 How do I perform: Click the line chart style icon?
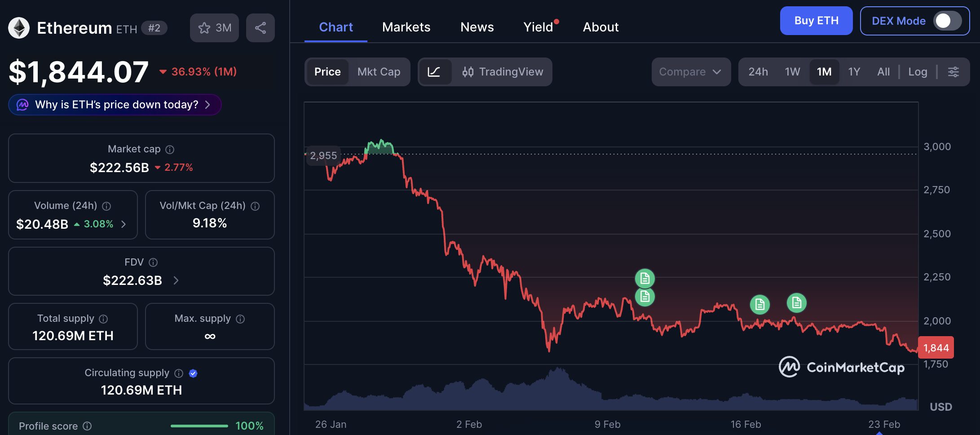click(x=434, y=72)
